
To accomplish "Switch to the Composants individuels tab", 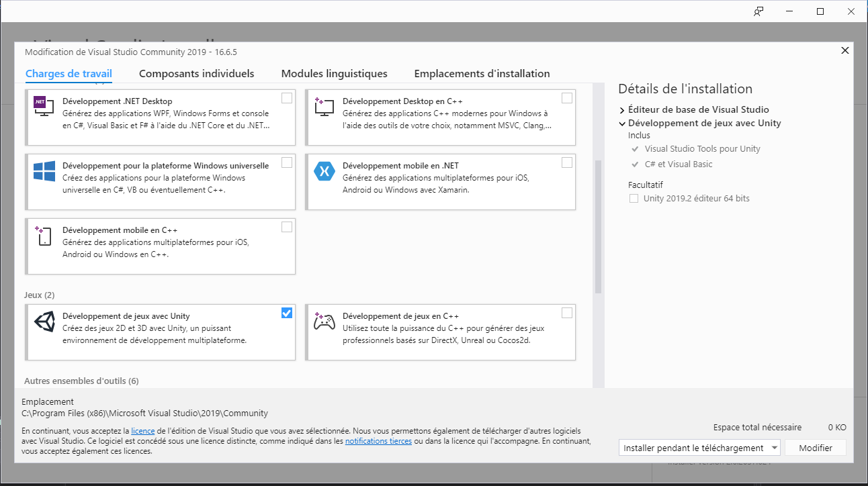I will click(x=196, y=73).
